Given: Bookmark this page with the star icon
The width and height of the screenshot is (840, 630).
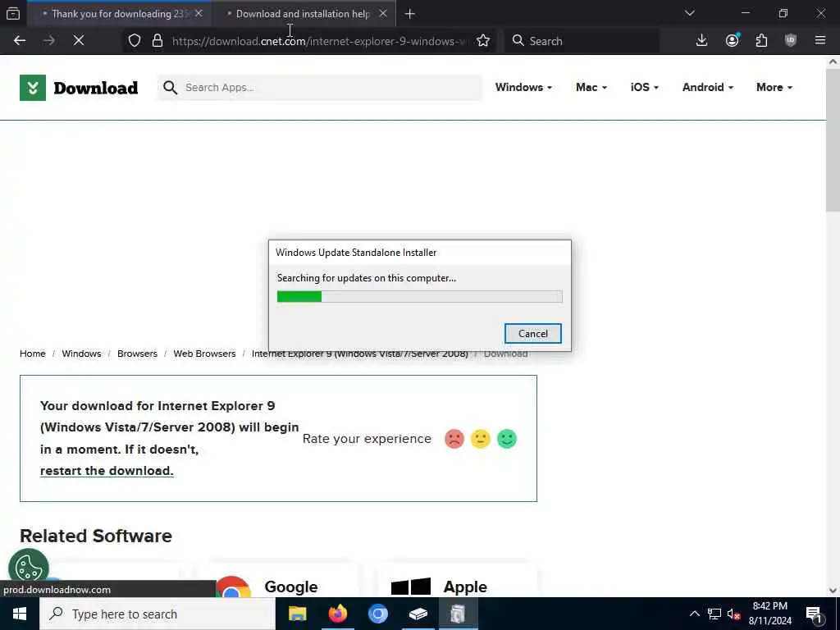Looking at the screenshot, I should click(x=482, y=41).
